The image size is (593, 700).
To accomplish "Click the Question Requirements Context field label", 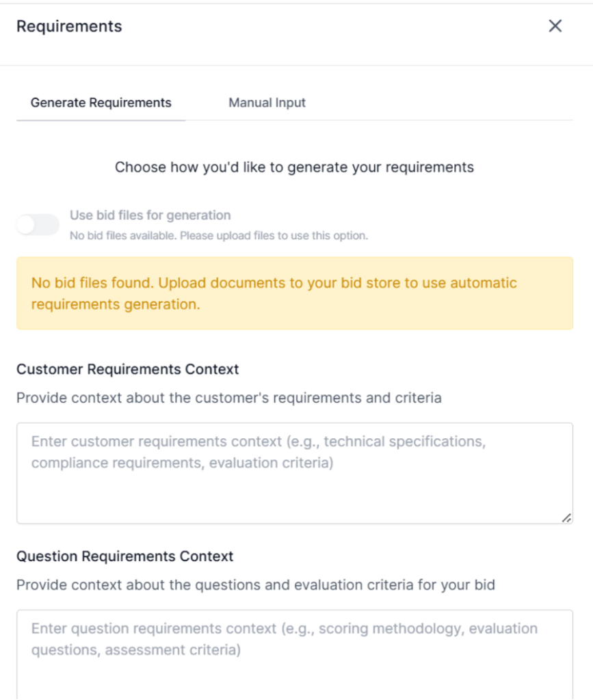I will tap(125, 556).
